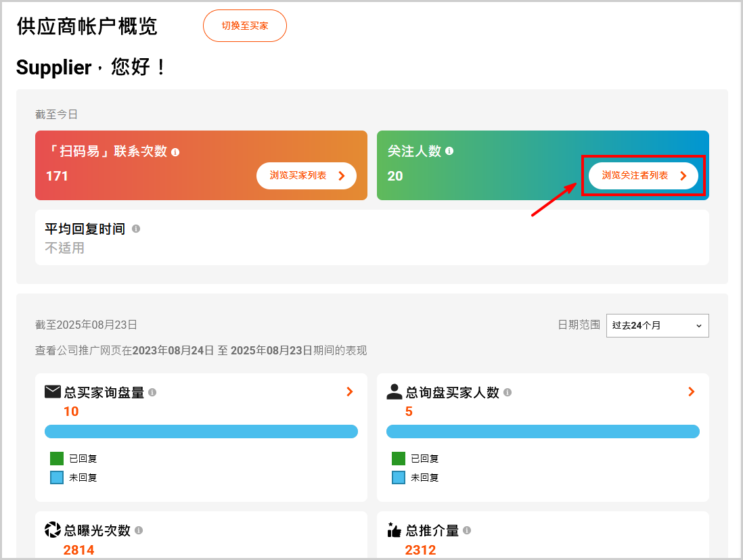Click green 已回复 swatch in 总询盘买家人数 card
Image resolution: width=743 pixels, height=560 pixels.
(x=399, y=459)
